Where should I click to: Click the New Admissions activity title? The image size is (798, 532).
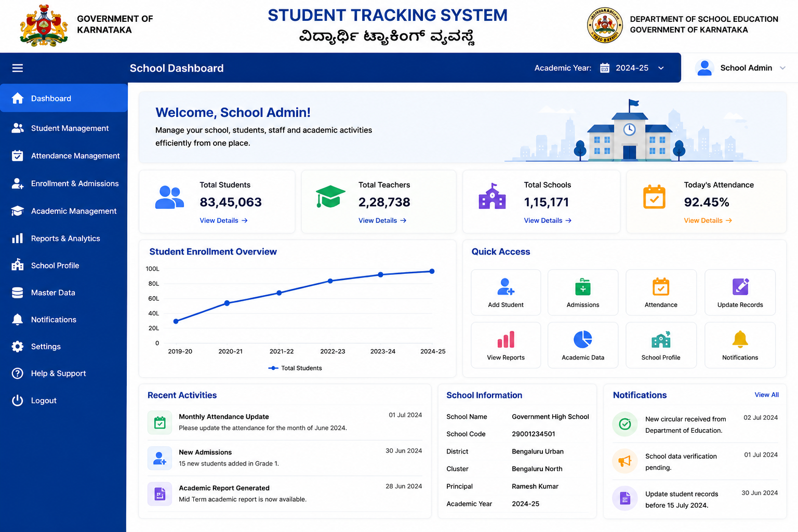click(x=205, y=453)
